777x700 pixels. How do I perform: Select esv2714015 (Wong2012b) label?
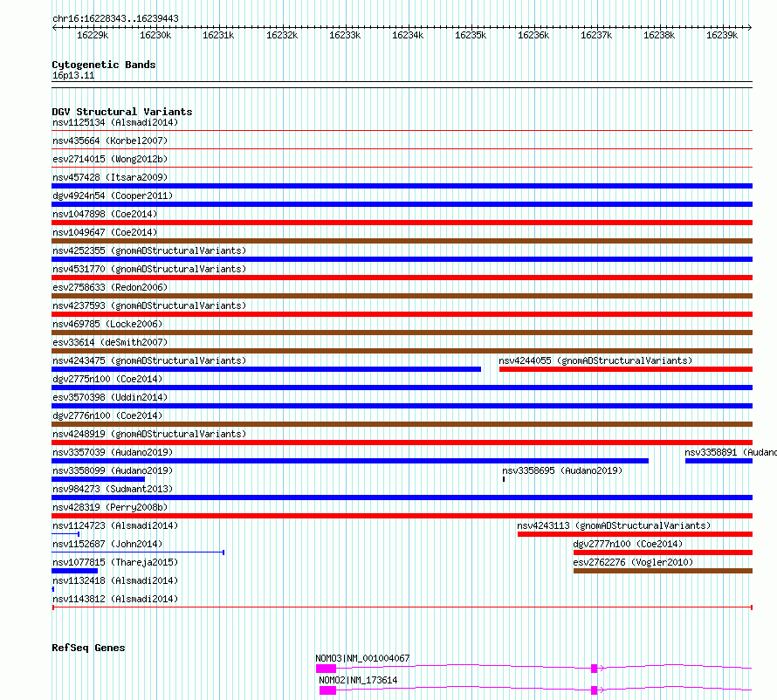pyautogui.click(x=110, y=159)
